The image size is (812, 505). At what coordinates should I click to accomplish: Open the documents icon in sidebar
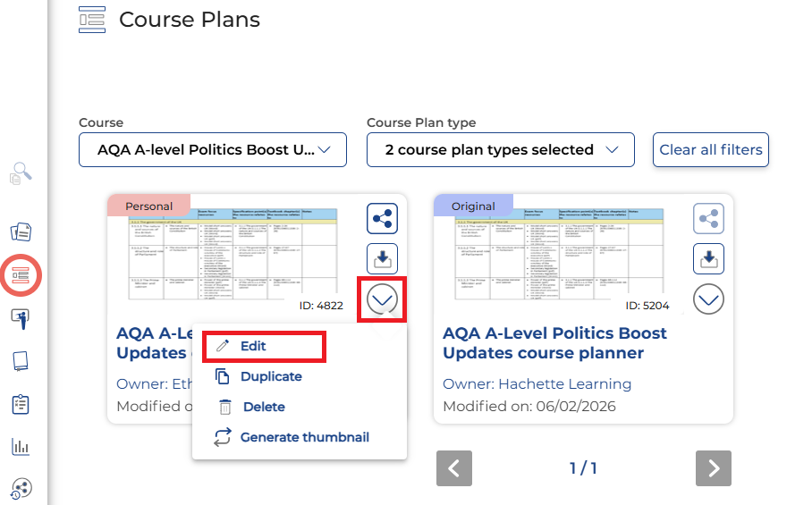tap(21, 231)
